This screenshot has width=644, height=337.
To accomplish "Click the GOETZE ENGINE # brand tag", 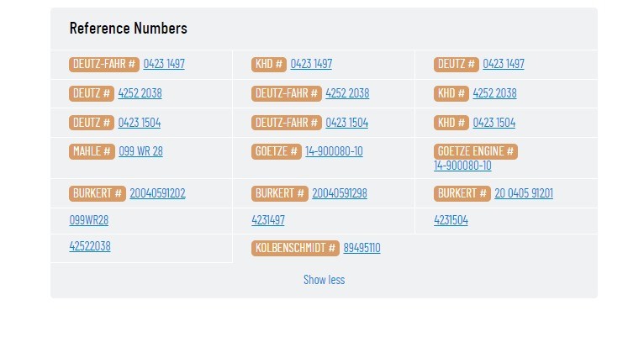I will 476,151.
